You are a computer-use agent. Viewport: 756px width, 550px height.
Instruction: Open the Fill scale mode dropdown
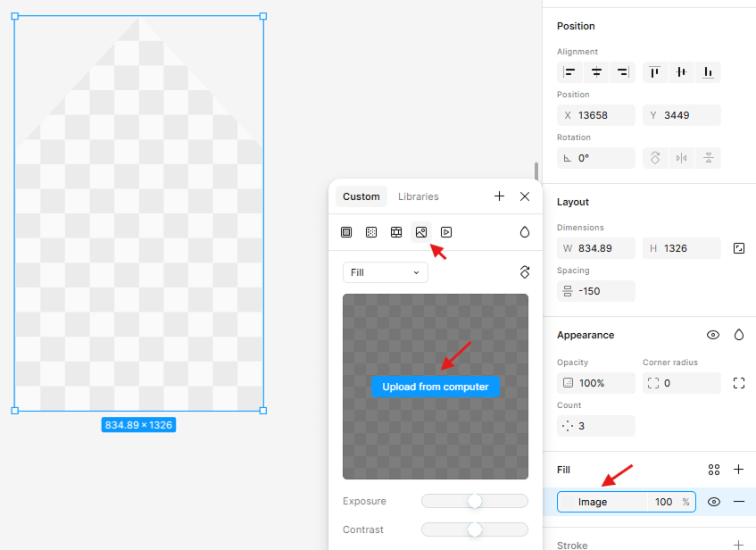click(386, 272)
